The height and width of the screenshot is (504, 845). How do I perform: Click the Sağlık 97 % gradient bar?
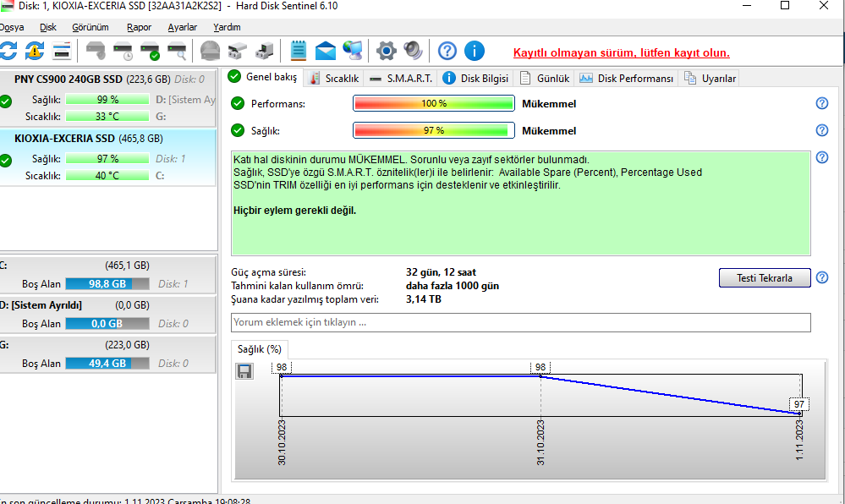(434, 130)
